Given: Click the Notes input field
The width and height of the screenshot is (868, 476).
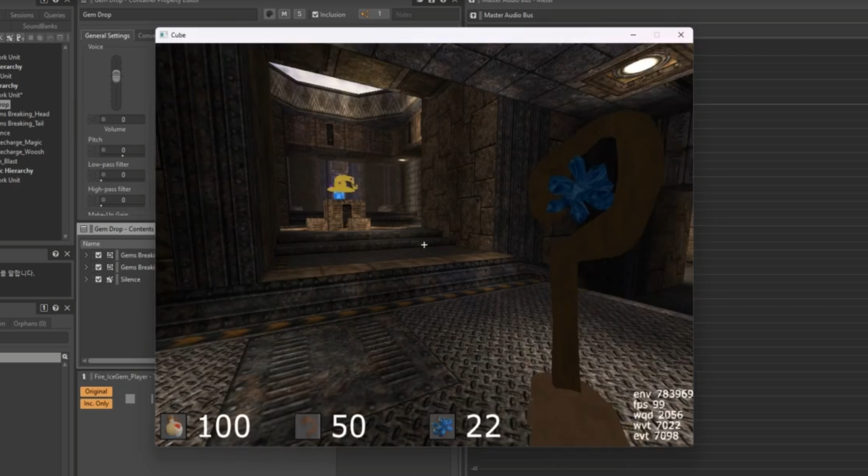Looking at the screenshot, I should (x=425, y=15).
